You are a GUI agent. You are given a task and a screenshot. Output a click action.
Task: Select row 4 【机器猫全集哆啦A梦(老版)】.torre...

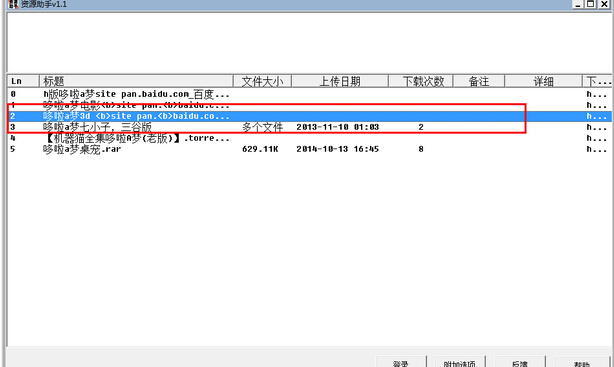click(309, 138)
